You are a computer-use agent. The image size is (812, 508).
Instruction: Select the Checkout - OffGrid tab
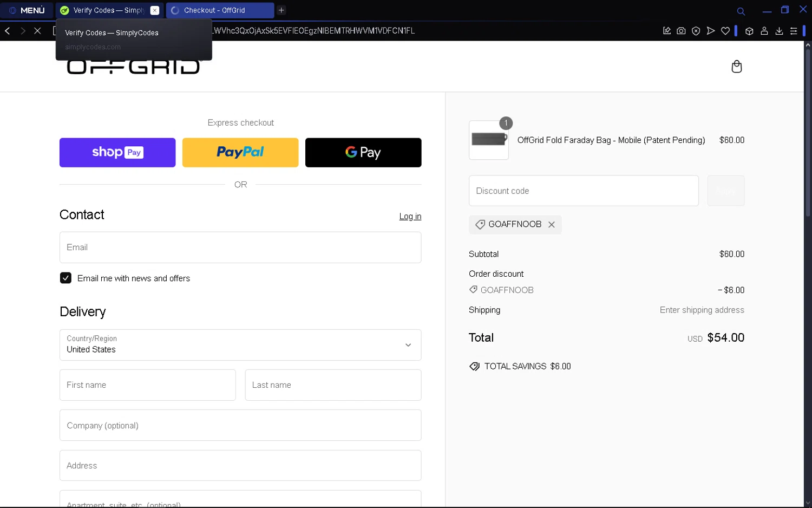pos(219,10)
